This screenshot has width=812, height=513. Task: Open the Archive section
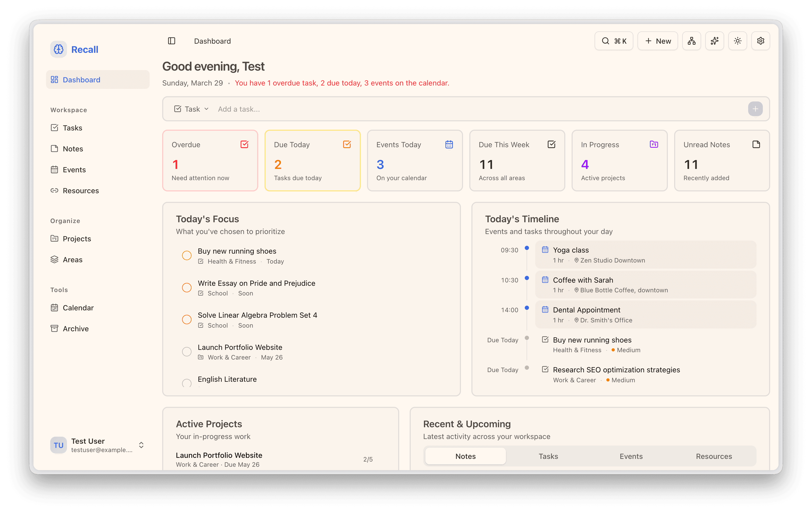pos(76,328)
